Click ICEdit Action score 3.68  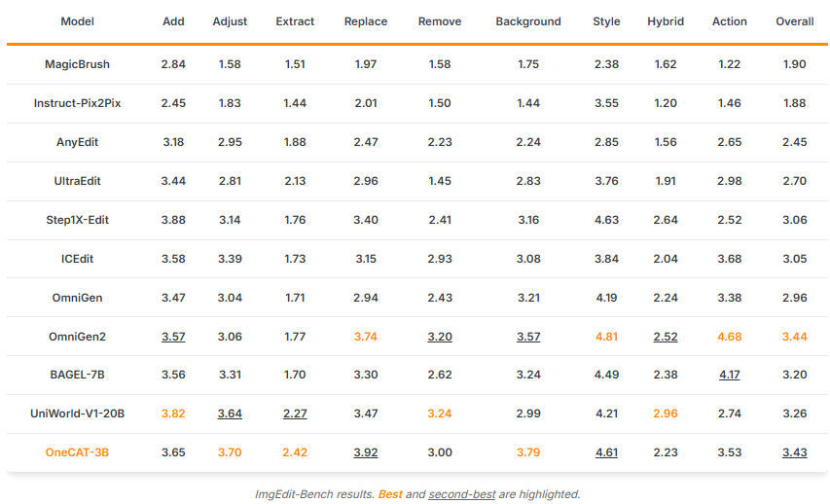tap(730, 259)
